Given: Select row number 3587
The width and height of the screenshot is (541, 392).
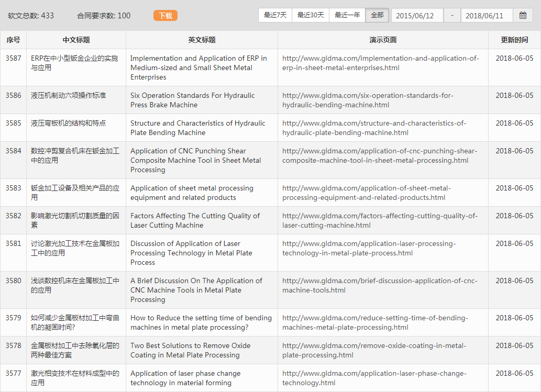Looking at the screenshot, I should pos(13,58).
